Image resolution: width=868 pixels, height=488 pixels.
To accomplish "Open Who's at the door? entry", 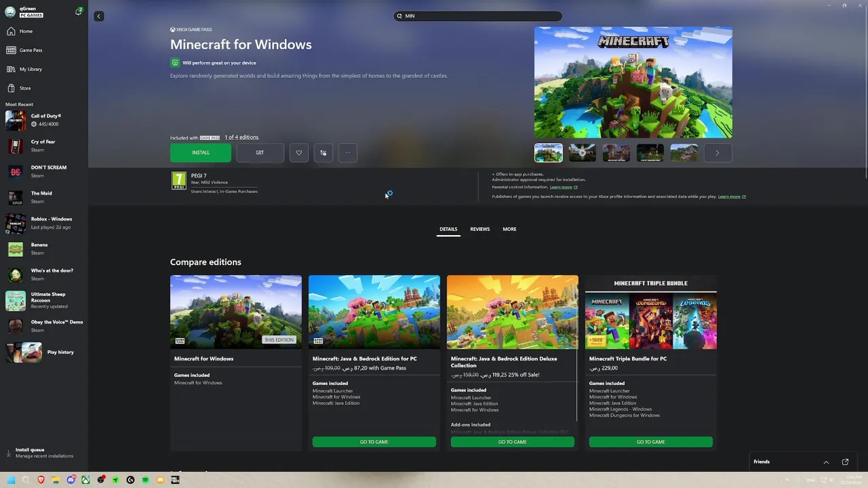I will [44, 274].
